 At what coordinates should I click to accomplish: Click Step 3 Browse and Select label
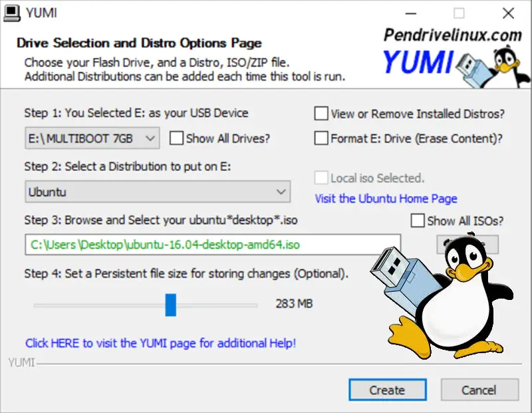[x=161, y=220]
